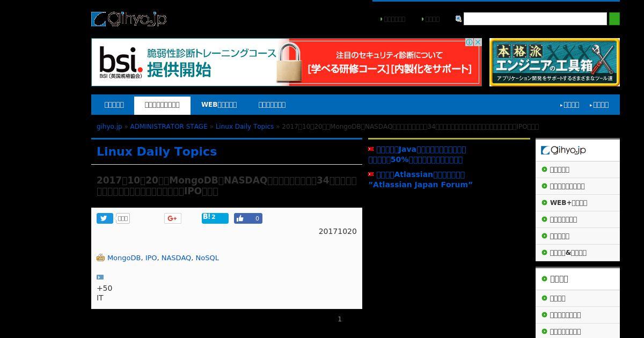
Task: Share article on Google+
Action: 172,218
